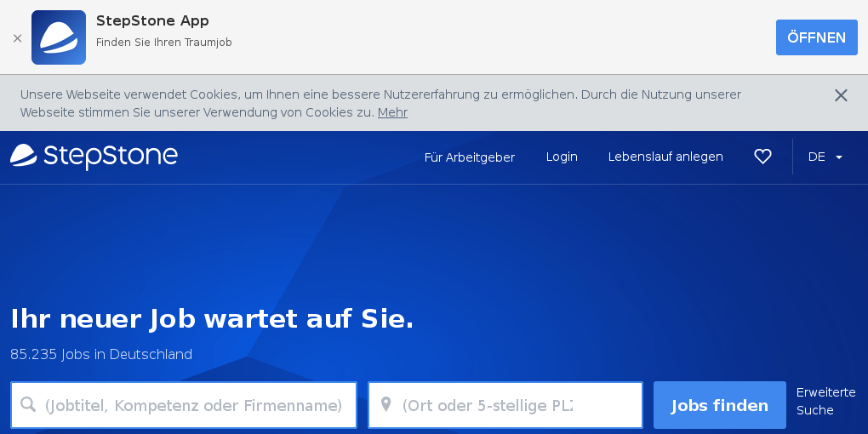The height and width of the screenshot is (434, 868).
Task: Open Für Arbeitgeber page
Action: pyautogui.click(x=470, y=157)
